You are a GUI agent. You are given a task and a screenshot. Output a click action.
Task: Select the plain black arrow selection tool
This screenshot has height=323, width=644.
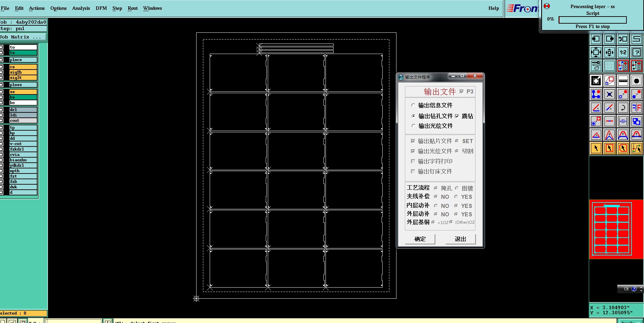click(596, 148)
